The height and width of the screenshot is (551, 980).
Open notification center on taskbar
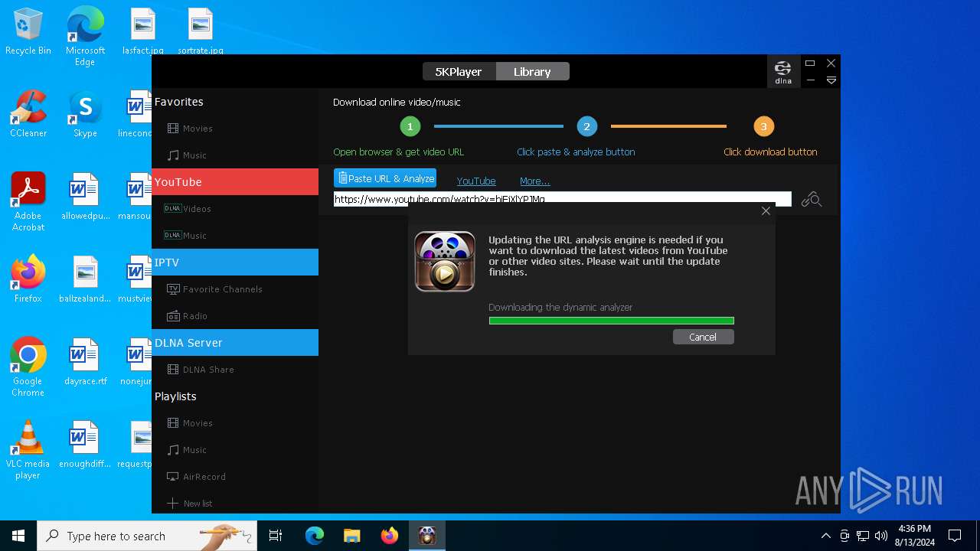point(955,536)
